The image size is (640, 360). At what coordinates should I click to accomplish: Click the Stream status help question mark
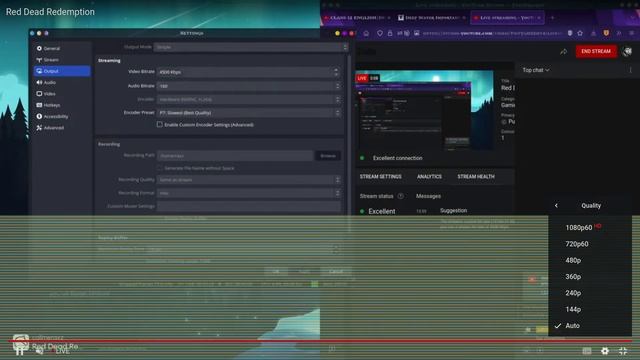pyautogui.click(x=401, y=196)
